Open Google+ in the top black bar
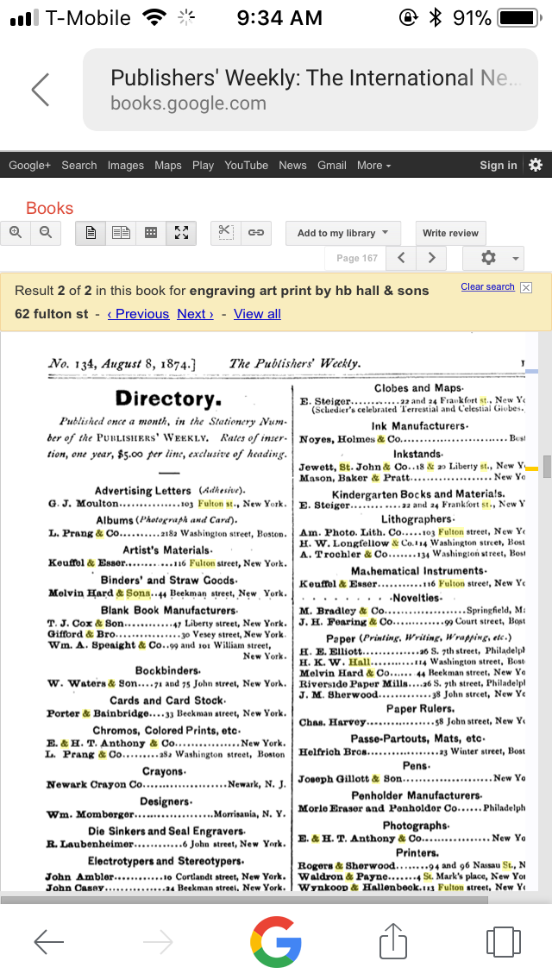This screenshot has width=552, height=980. coord(29,165)
